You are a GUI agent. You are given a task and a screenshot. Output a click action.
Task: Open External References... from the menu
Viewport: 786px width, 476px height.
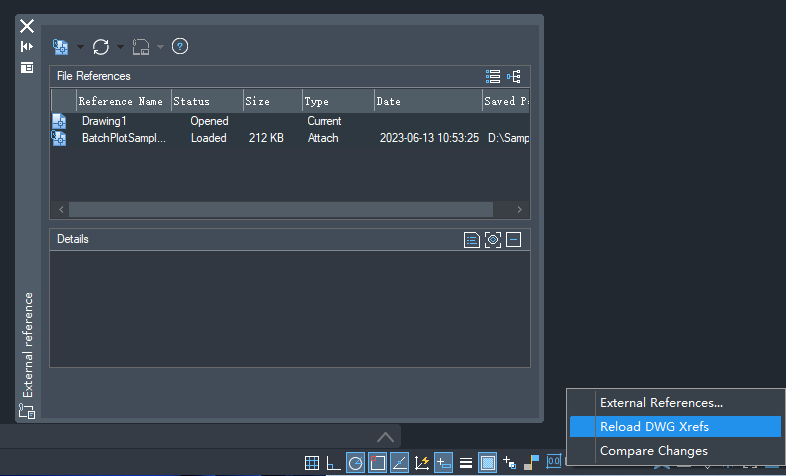tap(661, 402)
